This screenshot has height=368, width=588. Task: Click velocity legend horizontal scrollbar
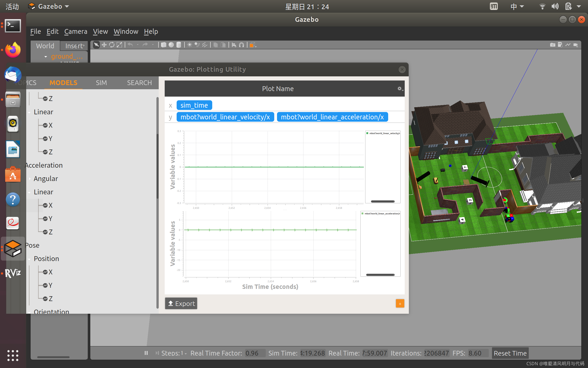click(383, 201)
